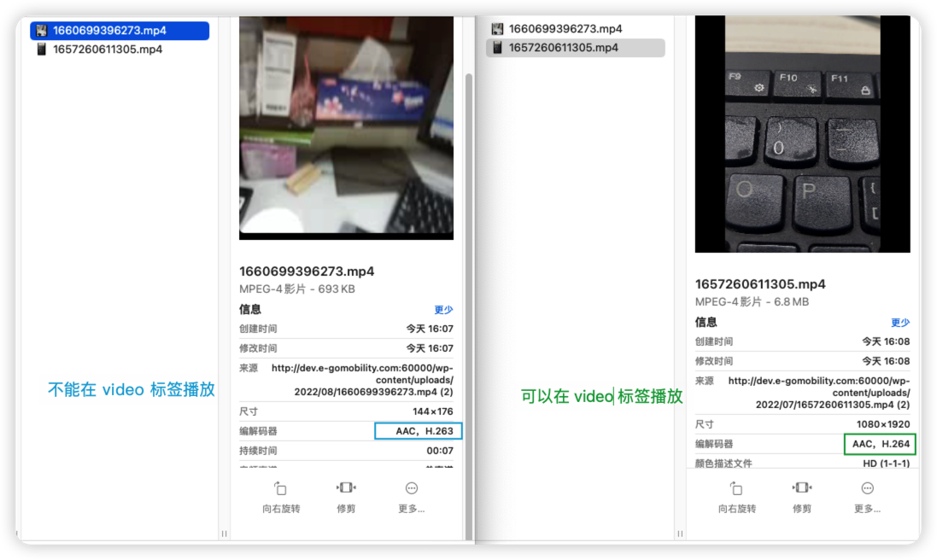Screen dimensions: 937x560
Task: Click 更多... label in left window
Action: click(411, 509)
